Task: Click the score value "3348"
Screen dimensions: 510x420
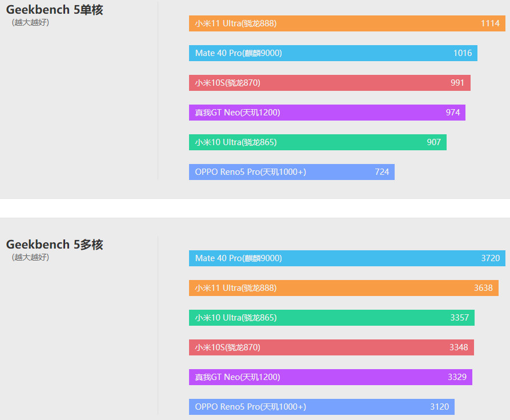Action: 459,347
